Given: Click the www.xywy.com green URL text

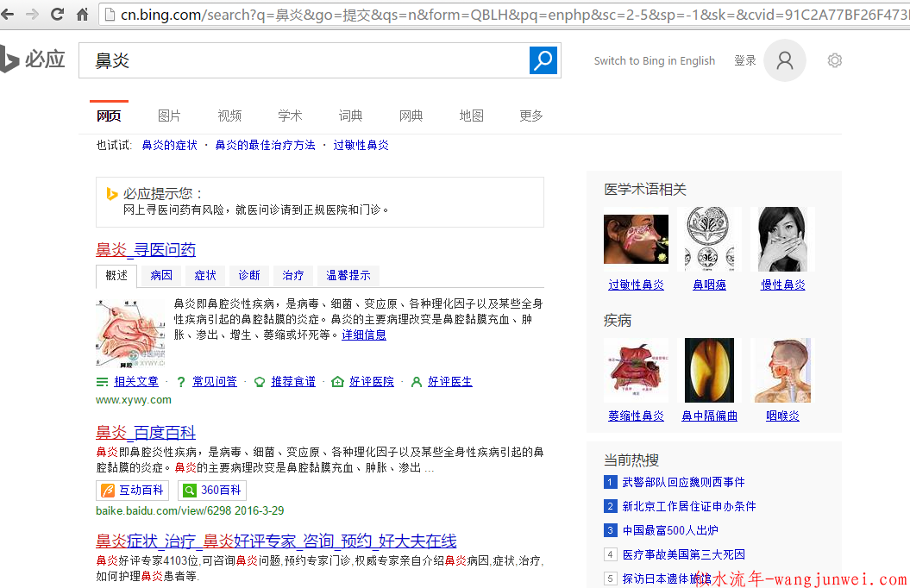Looking at the screenshot, I should tap(134, 400).
